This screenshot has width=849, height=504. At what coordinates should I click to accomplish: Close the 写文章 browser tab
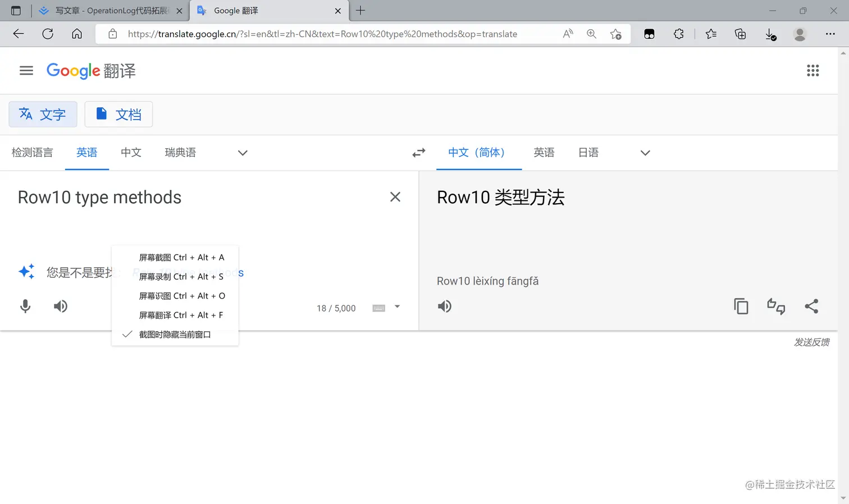(x=180, y=11)
